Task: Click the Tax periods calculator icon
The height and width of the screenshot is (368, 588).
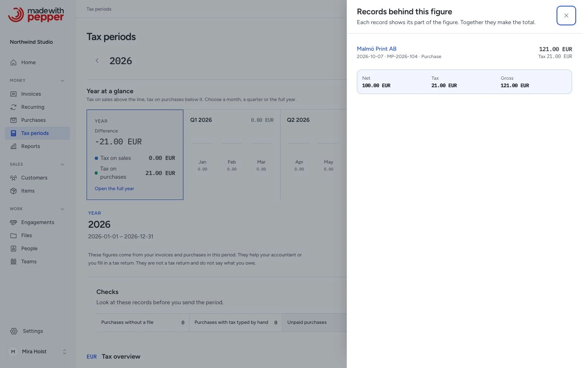Action: (13, 133)
